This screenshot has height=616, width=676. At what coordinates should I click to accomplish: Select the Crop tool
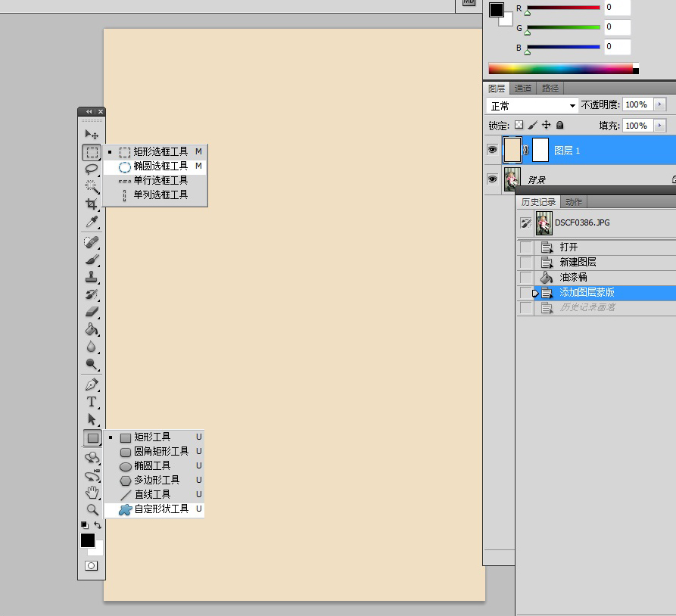(92, 204)
